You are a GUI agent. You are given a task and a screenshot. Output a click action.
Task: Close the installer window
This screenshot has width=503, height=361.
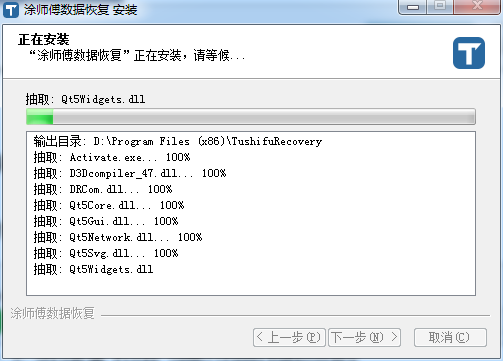(477, 6)
